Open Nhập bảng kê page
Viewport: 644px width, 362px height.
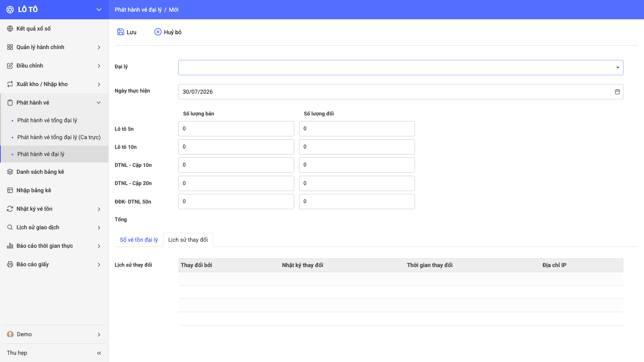click(54, 190)
